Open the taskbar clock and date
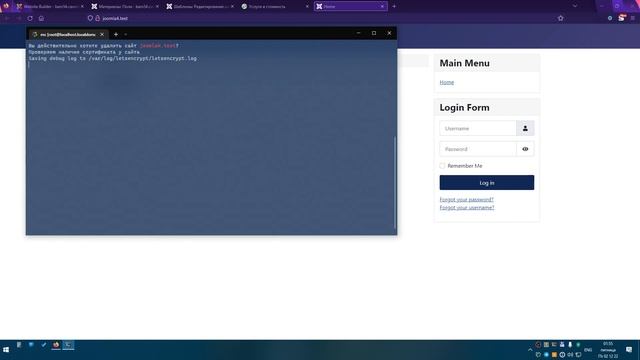Screen dimensions: 640x360 click(x=608, y=350)
